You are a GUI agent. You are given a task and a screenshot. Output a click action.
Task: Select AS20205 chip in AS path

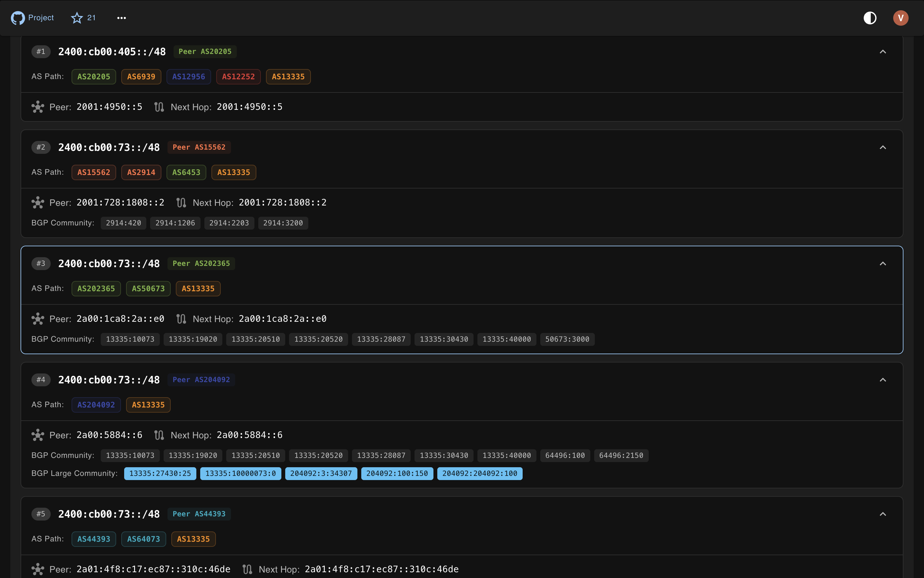[x=94, y=76]
